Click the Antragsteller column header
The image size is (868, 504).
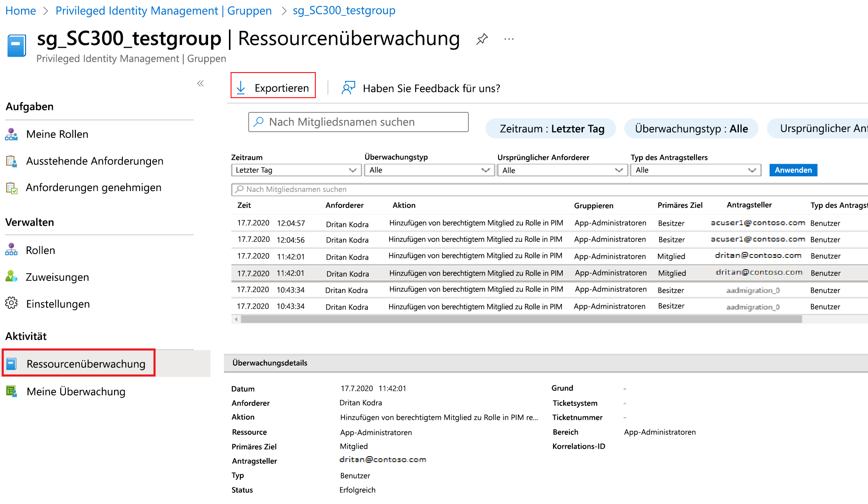749,205
